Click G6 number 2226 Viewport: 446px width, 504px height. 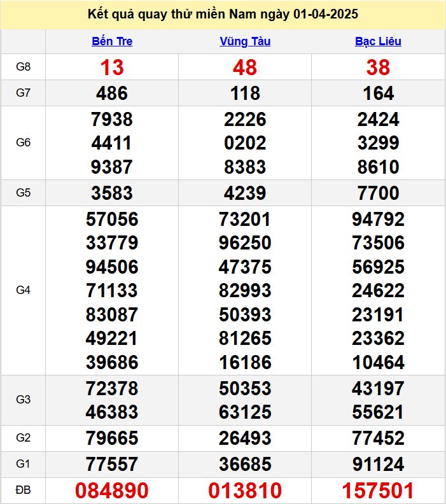coord(245,120)
